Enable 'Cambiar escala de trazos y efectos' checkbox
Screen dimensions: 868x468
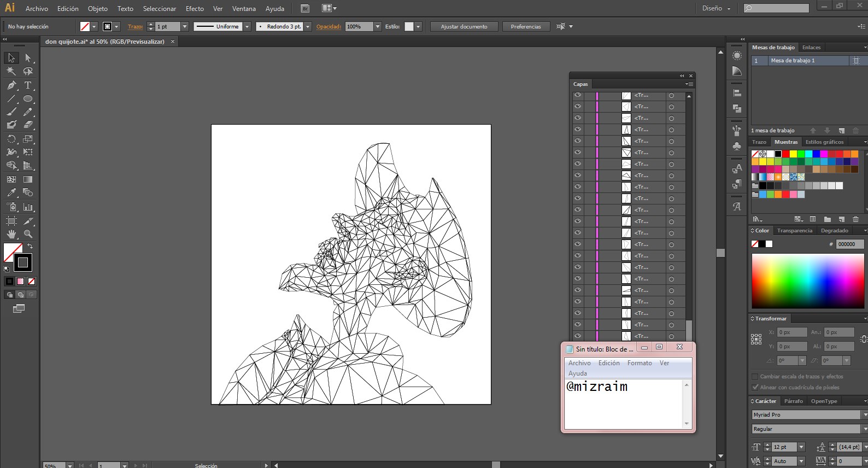coord(755,377)
